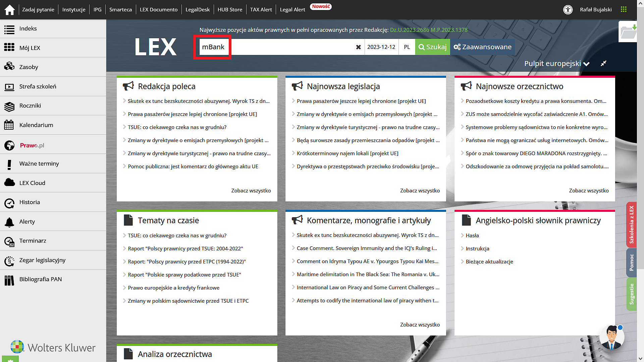Open Zaawansowane advanced search

[x=482, y=47]
